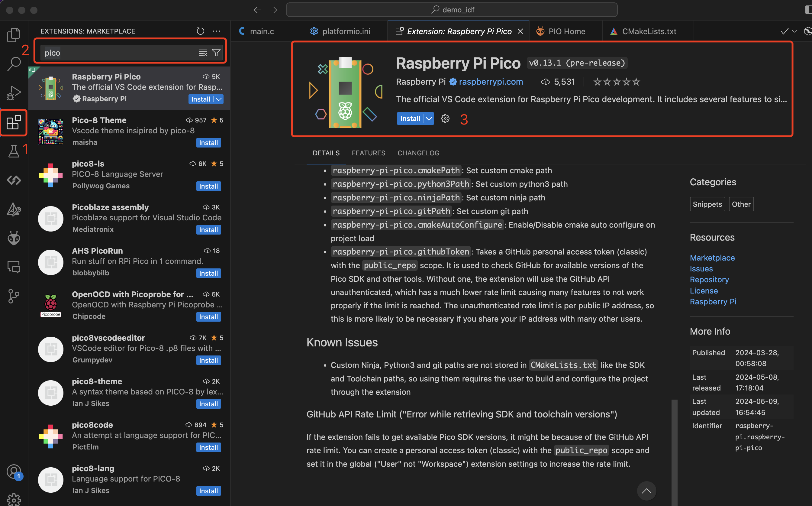812x506 pixels.
Task: Open the PlatformIO alien head icon
Action: [x=14, y=238]
